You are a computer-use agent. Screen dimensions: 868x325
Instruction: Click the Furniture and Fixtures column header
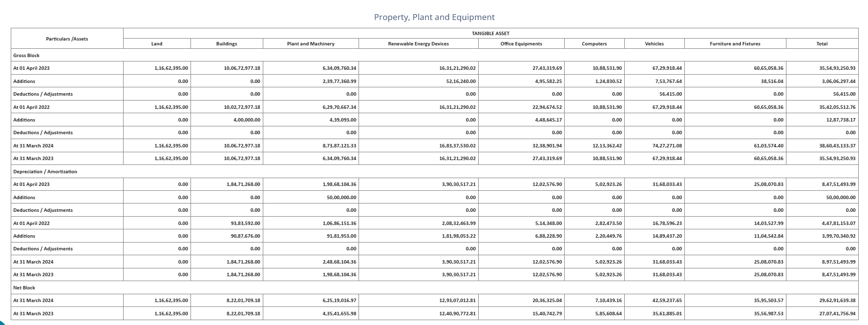tap(735, 44)
